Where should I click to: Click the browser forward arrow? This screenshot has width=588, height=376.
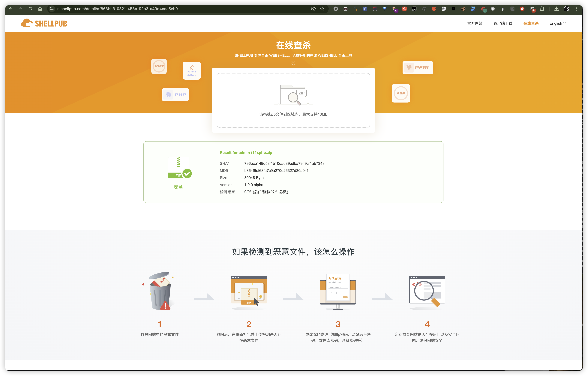click(x=20, y=9)
